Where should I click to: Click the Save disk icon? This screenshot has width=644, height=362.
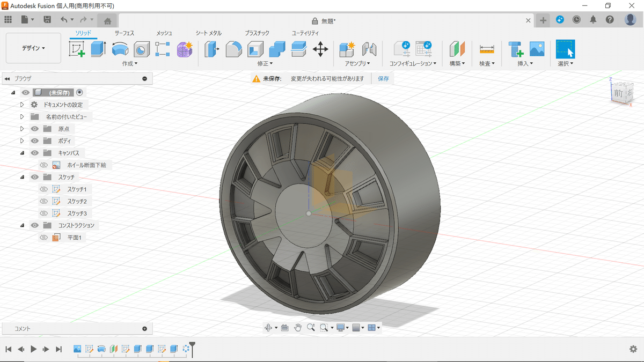tap(47, 20)
